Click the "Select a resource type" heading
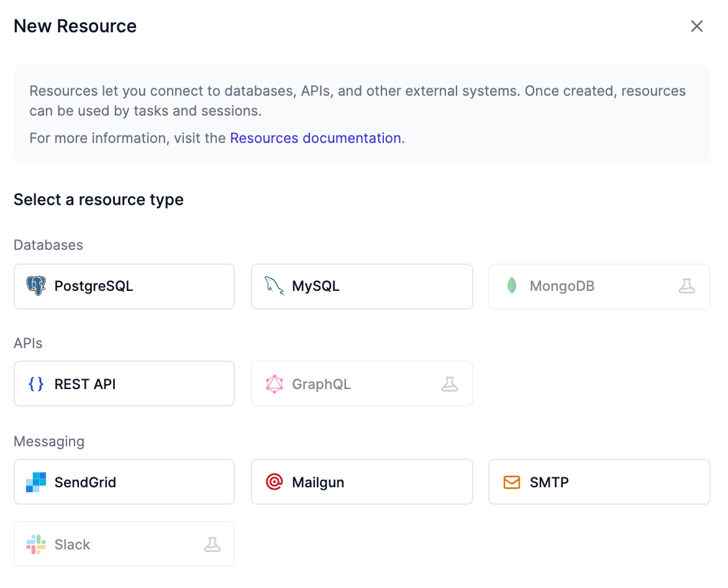The height and width of the screenshot is (588, 728). 98,200
